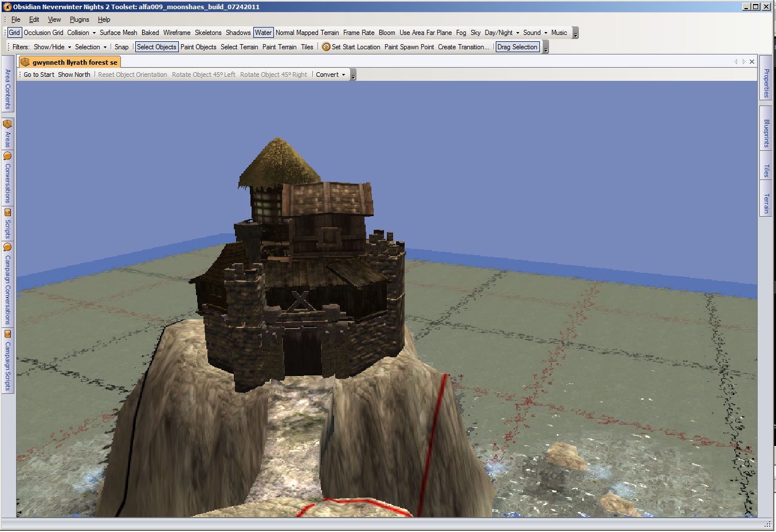Toggle Baked walkmesh display
The width and height of the screenshot is (776, 532).
pyautogui.click(x=150, y=33)
